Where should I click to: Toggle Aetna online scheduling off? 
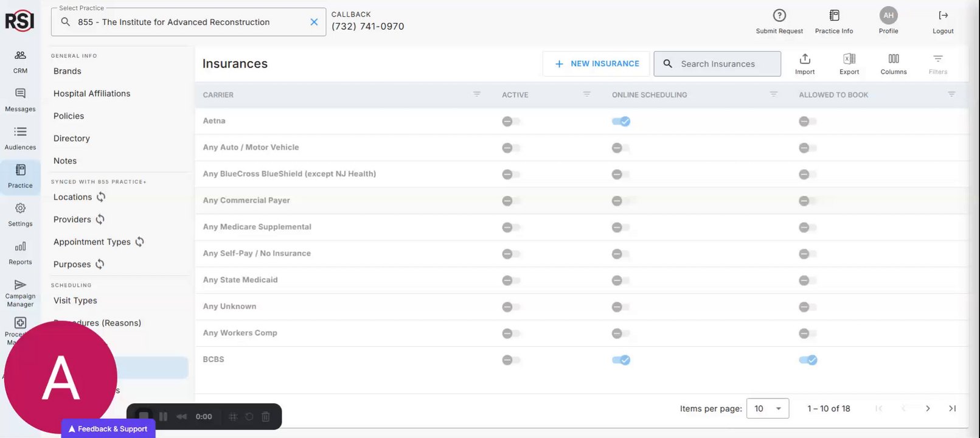pos(621,122)
